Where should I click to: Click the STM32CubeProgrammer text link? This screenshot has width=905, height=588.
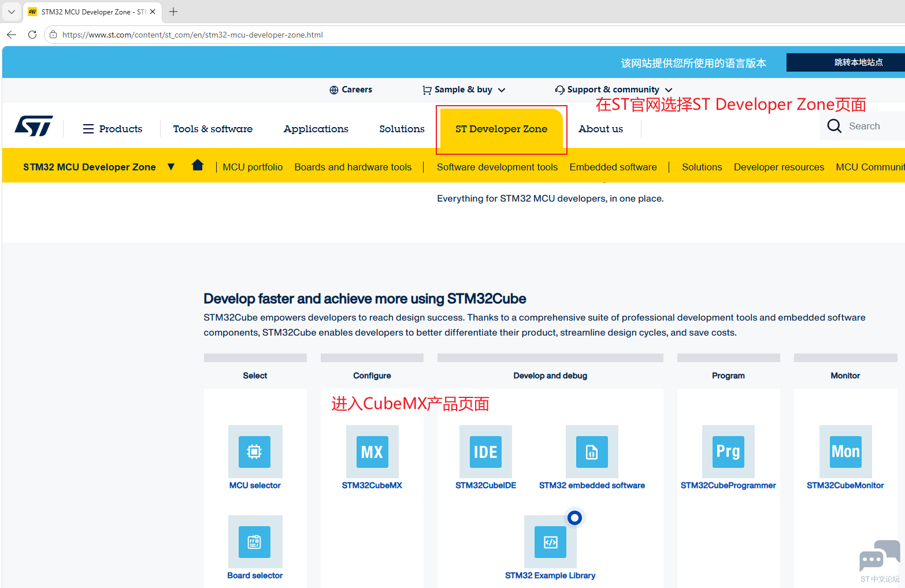[728, 485]
